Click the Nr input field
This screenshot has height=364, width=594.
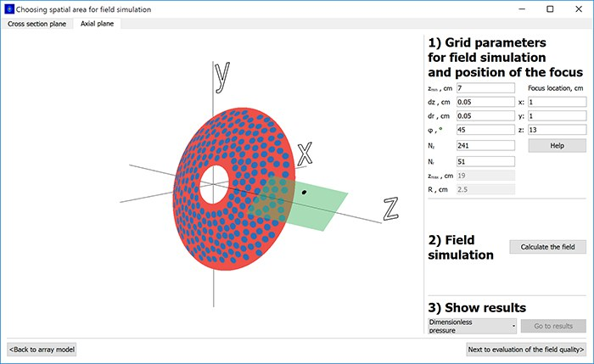pyautogui.click(x=485, y=161)
